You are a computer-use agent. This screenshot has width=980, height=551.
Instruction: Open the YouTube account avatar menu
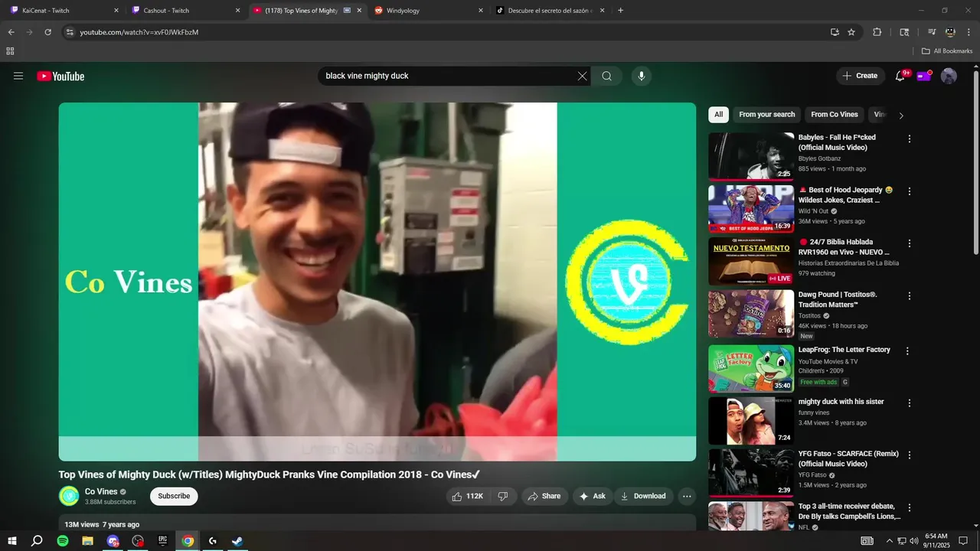[949, 76]
